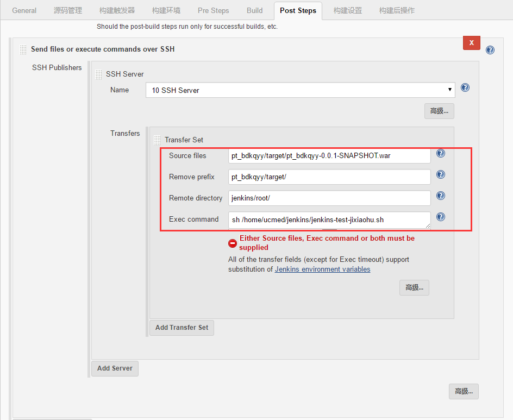Viewport: 513px width, 420px height.
Task: Open help icon next to Remove prefix
Action: pos(441,174)
